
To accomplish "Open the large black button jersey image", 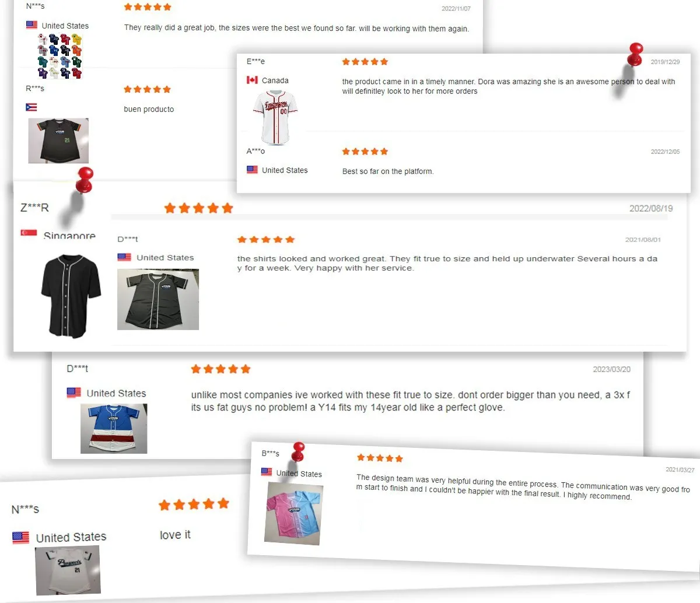I will pos(71,296).
